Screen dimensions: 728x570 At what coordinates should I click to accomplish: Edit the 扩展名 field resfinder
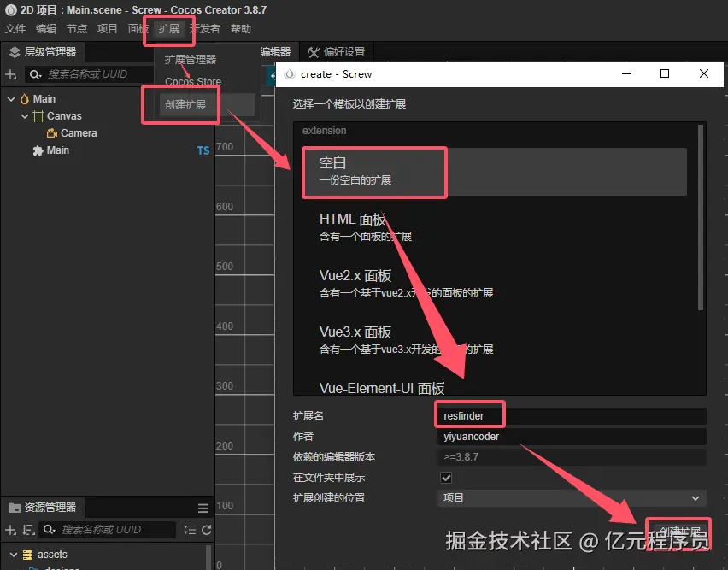(572, 416)
